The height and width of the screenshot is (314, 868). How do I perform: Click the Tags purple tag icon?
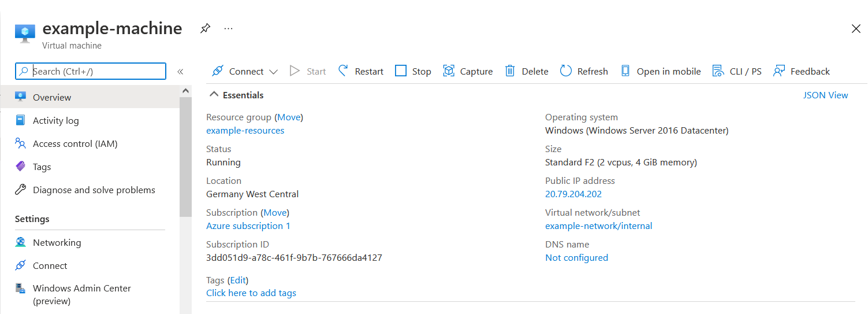coord(21,167)
